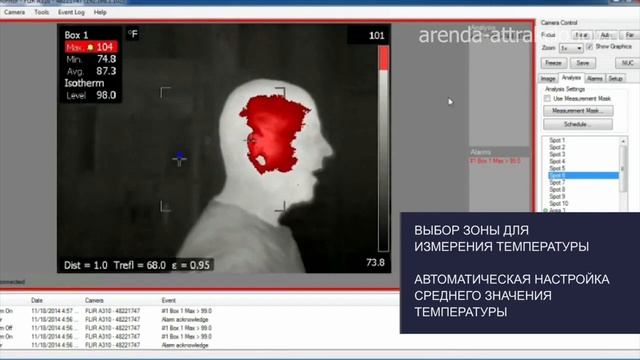The image size is (640, 360).
Task: Click the scale minimum value 73.8
Action: click(x=375, y=262)
